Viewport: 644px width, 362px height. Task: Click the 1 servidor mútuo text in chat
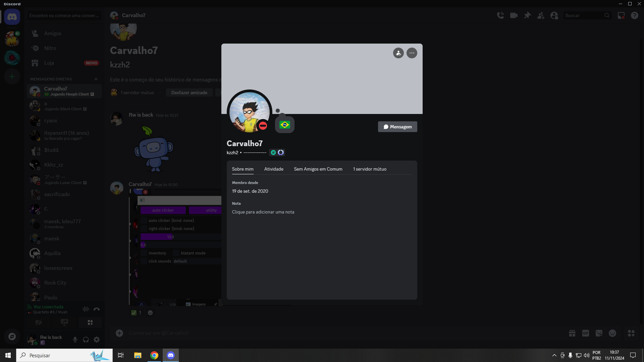[x=137, y=93]
